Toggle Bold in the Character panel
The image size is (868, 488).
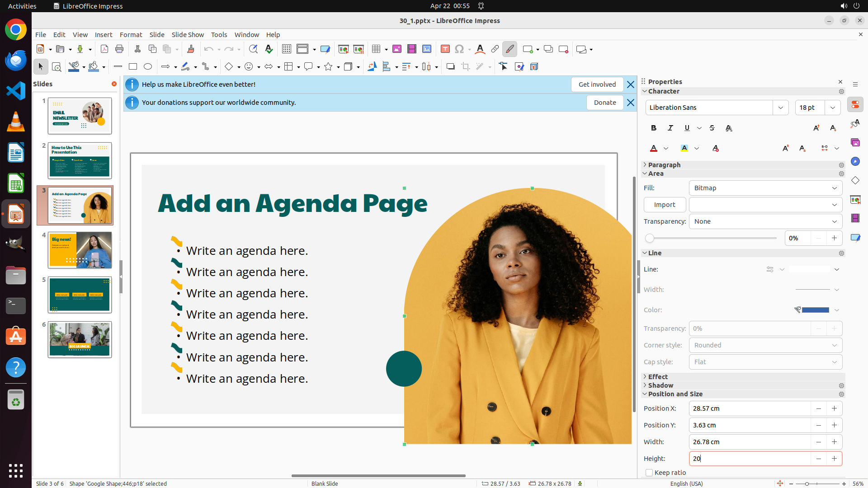pyautogui.click(x=654, y=128)
